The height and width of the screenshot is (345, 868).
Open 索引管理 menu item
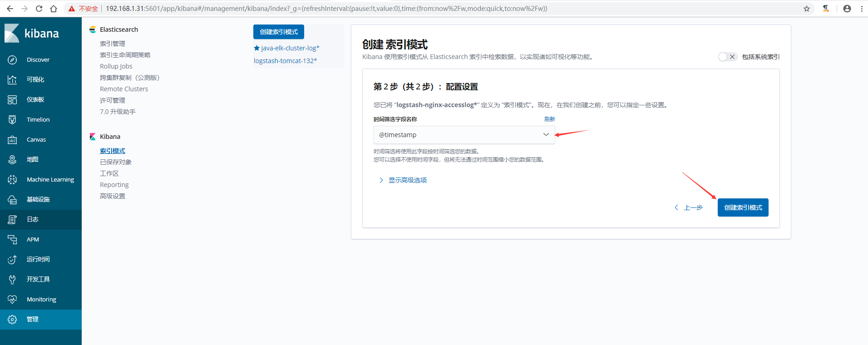pyautogui.click(x=113, y=44)
